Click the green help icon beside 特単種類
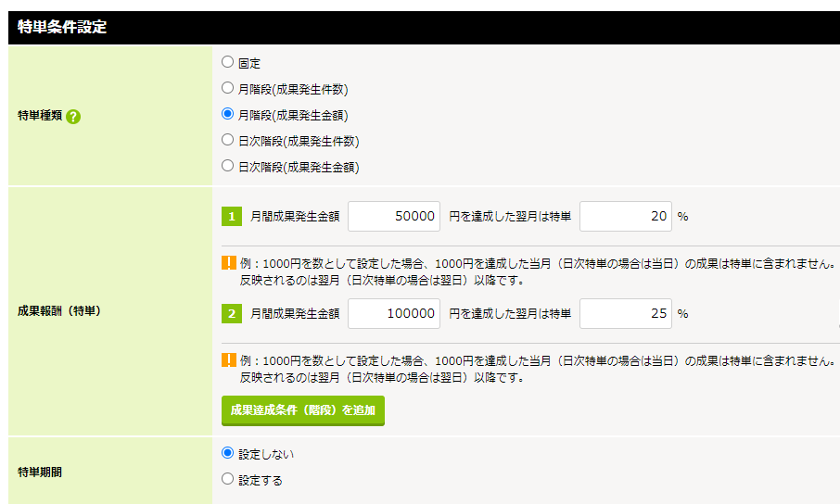 [73, 117]
